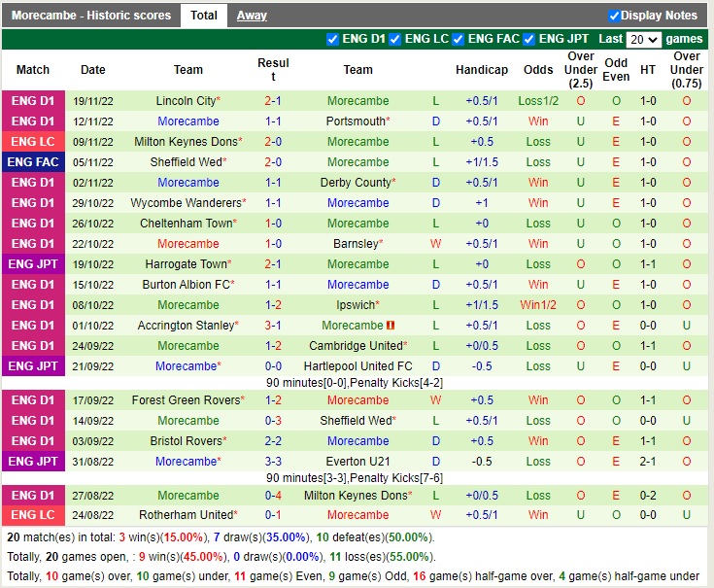The width and height of the screenshot is (714, 588).
Task: Select ENG FAC league label 05/11/22
Action: [x=33, y=162]
